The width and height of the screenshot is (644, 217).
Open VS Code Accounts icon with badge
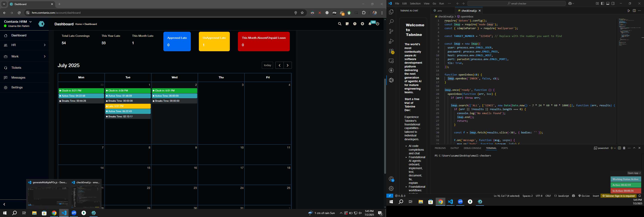(391, 179)
